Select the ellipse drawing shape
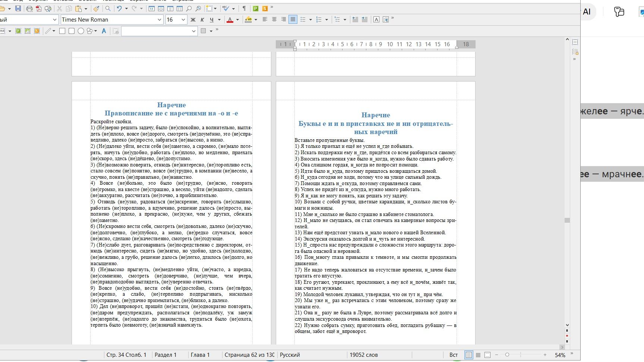Screen dimensions: 644x362 [80, 31]
